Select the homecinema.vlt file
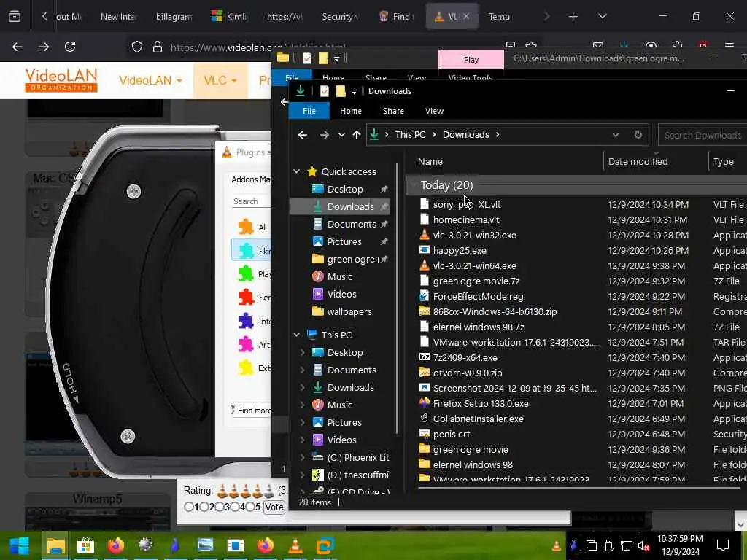The width and height of the screenshot is (747, 560). pos(466,220)
